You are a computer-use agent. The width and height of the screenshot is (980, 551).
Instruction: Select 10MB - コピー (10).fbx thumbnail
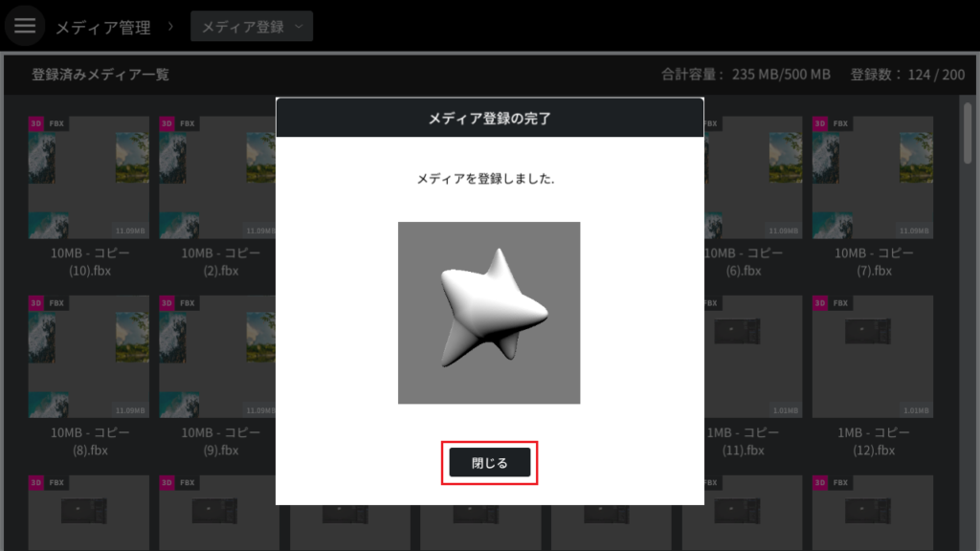coord(89,177)
